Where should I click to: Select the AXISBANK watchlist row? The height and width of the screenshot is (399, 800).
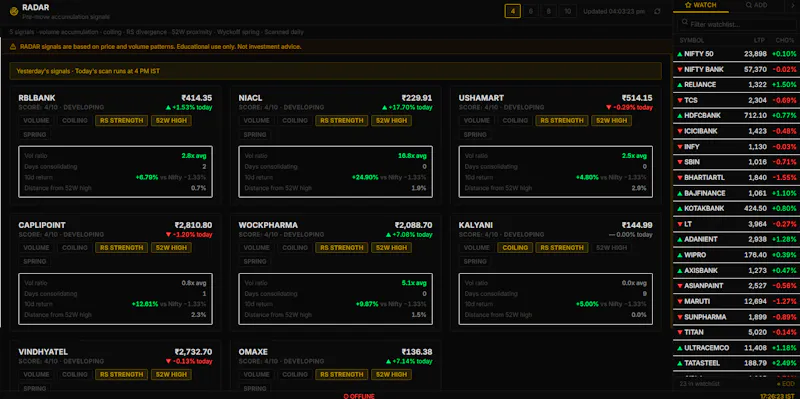pyautogui.click(x=737, y=270)
